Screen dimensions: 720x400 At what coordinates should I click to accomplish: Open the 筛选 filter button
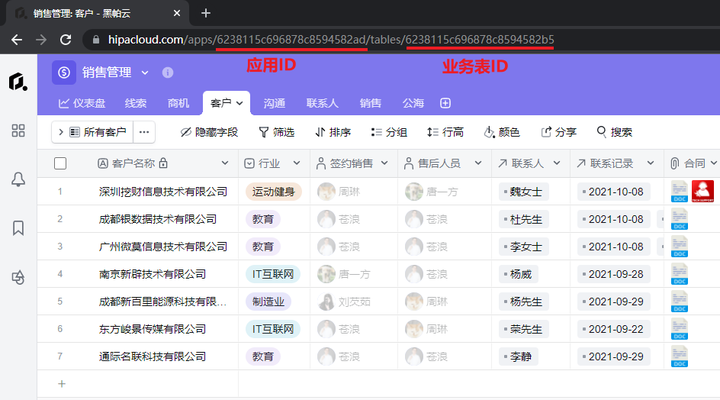pos(276,132)
